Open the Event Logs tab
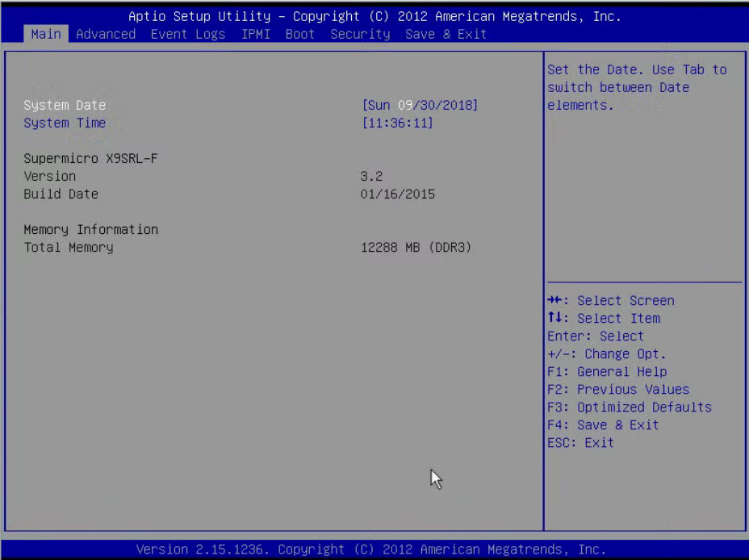Screen dimensions: 749x560 pyautogui.click(x=188, y=35)
